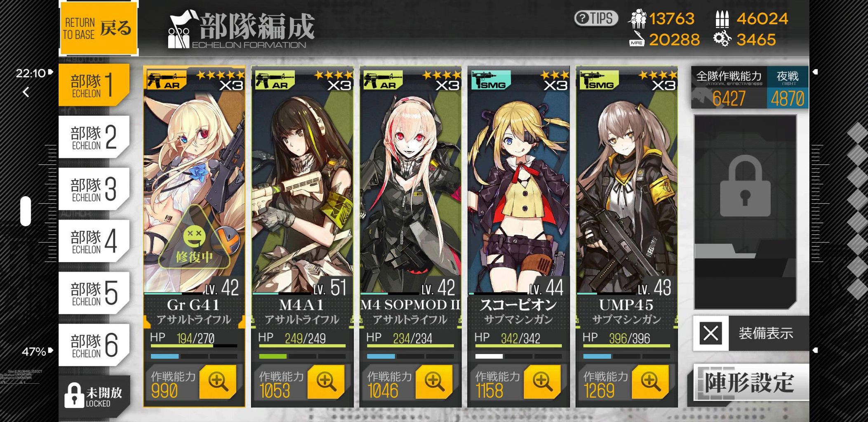Image resolution: width=868 pixels, height=422 pixels.
Task: Inspect M4 SOPMOD II power magnifier
Action: click(x=434, y=382)
